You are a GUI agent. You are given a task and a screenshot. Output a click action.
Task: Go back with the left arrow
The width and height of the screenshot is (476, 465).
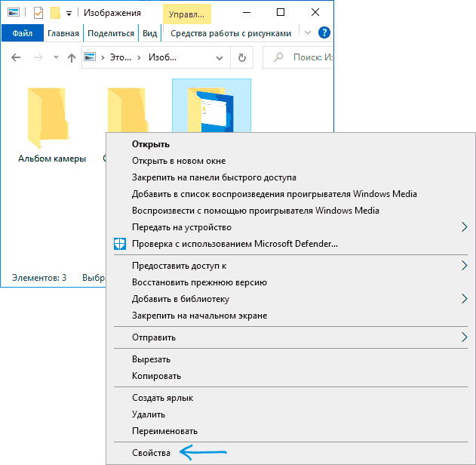(x=16, y=57)
